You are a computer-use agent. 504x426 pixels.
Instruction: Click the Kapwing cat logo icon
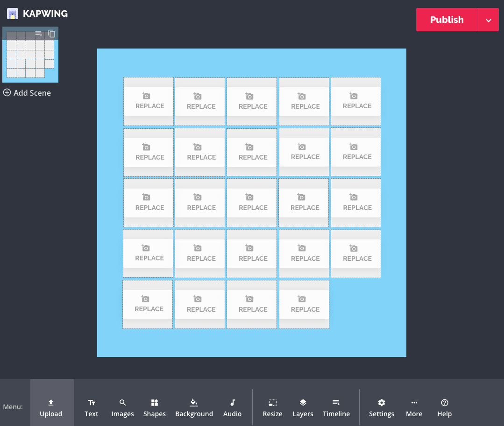(13, 14)
